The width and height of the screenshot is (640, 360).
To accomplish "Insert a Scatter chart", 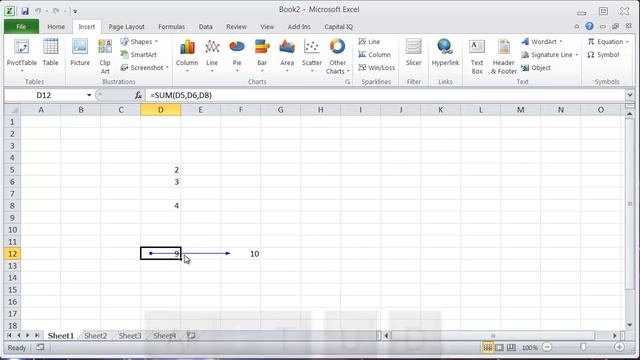I will tap(312, 56).
